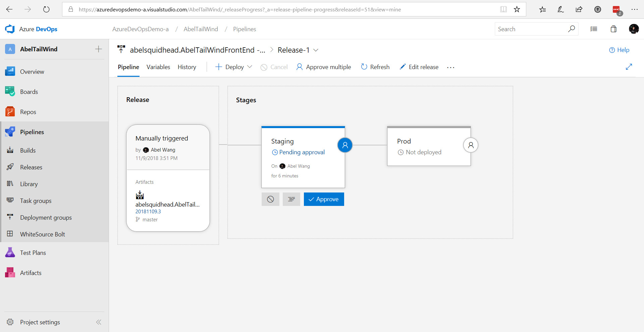Expand the Release-1 dropdown chevron

point(316,50)
